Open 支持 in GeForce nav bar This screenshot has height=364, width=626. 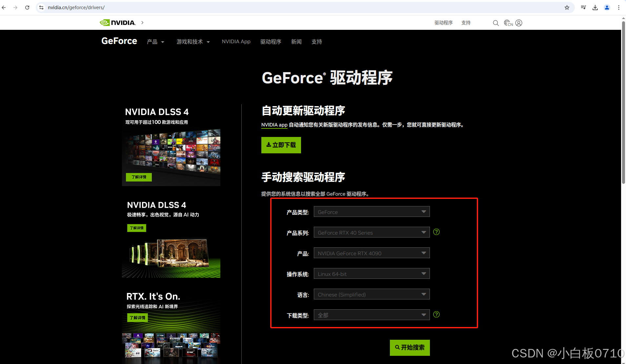click(x=317, y=42)
